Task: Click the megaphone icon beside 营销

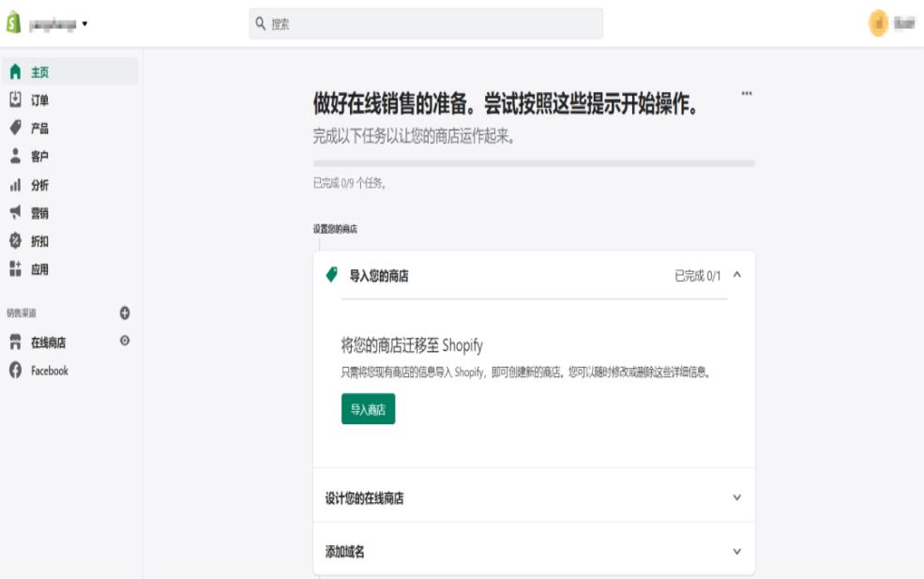Action: (x=15, y=212)
